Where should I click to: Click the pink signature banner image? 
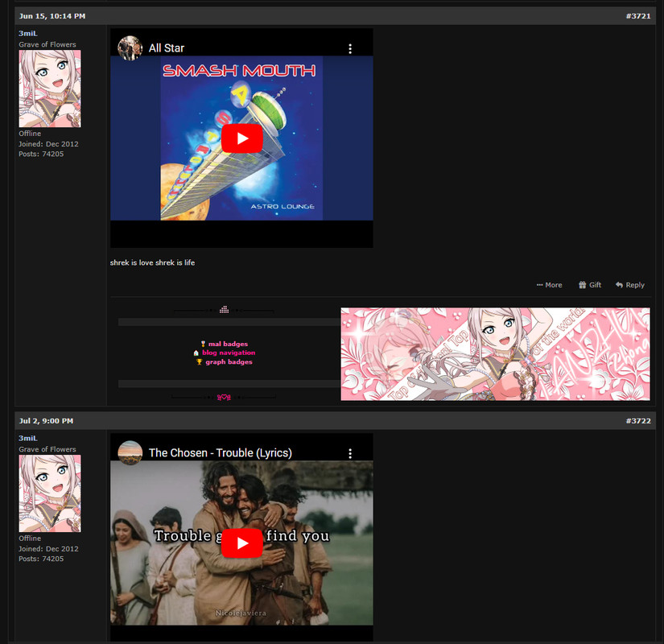pyautogui.click(x=495, y=354)
